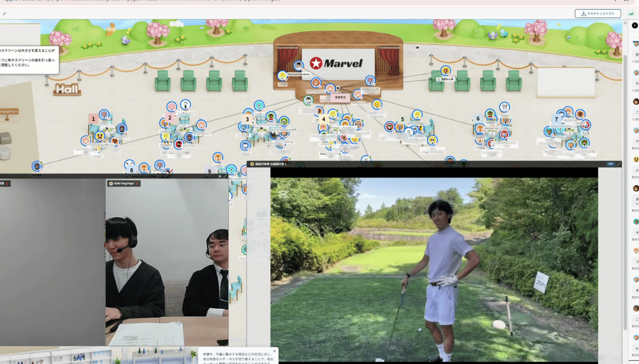The width and height of the screenshot is (639, 364).
Task: Select table number 6 marker
Action: tap(478, 119)
